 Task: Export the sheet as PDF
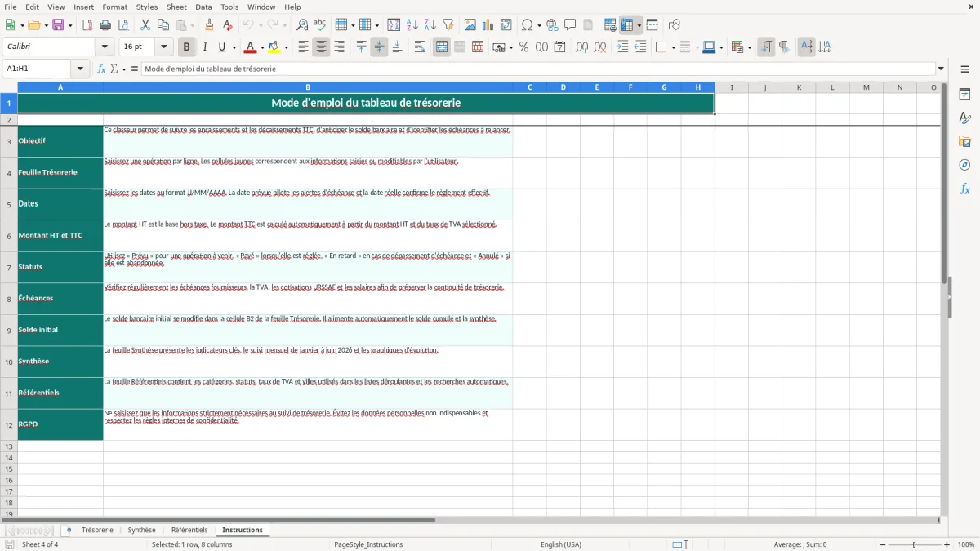pos(87,25)
